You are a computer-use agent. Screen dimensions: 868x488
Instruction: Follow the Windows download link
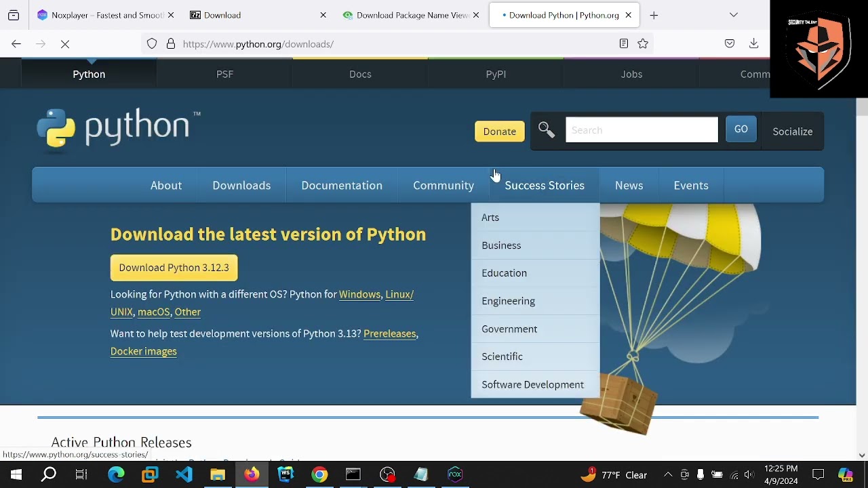point(359,294)
